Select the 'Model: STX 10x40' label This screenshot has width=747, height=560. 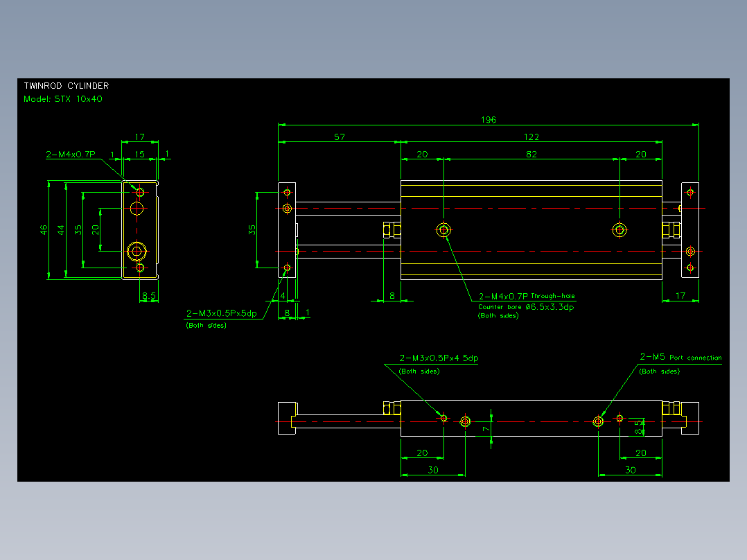click(x=63, y=99)
